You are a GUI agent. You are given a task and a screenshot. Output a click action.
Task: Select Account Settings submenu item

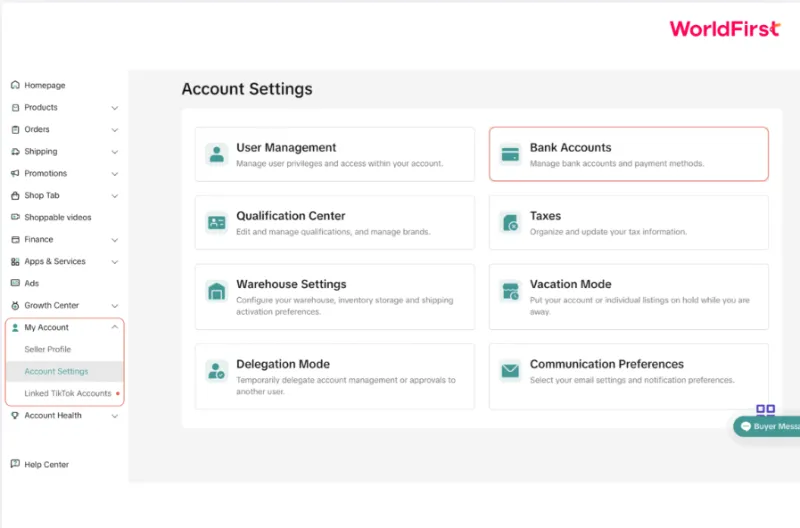(x=64, y=371)
